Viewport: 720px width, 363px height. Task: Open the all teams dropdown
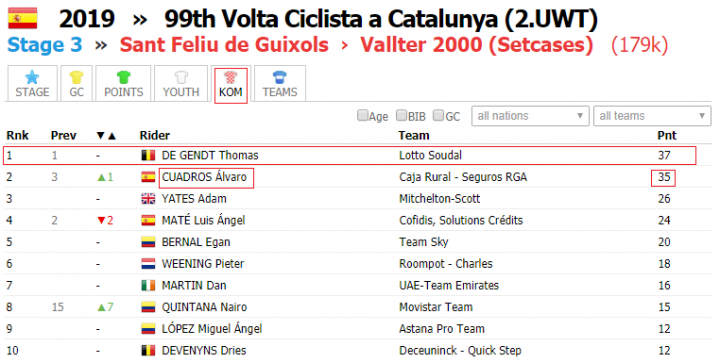pyautogui.click(x=652, y=116)
